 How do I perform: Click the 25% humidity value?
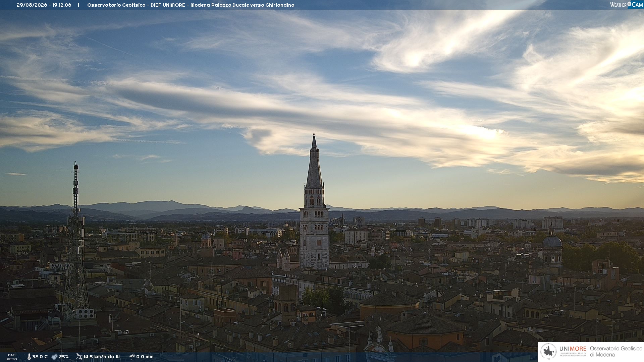[x=64, y=357]
